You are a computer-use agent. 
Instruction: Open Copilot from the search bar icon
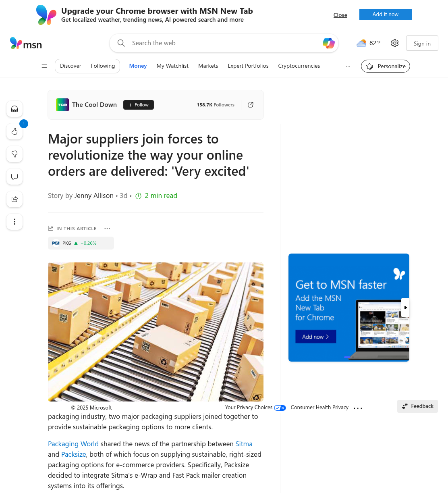(329, 43)
